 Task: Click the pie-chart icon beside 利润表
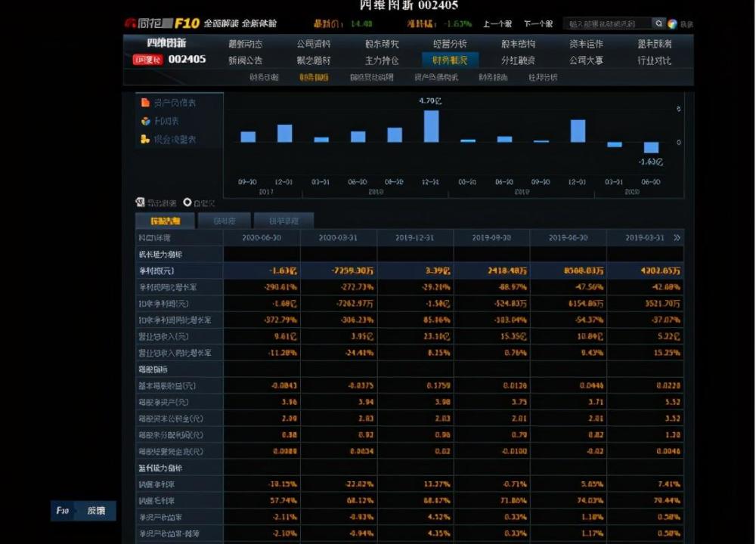pos(145,121)
